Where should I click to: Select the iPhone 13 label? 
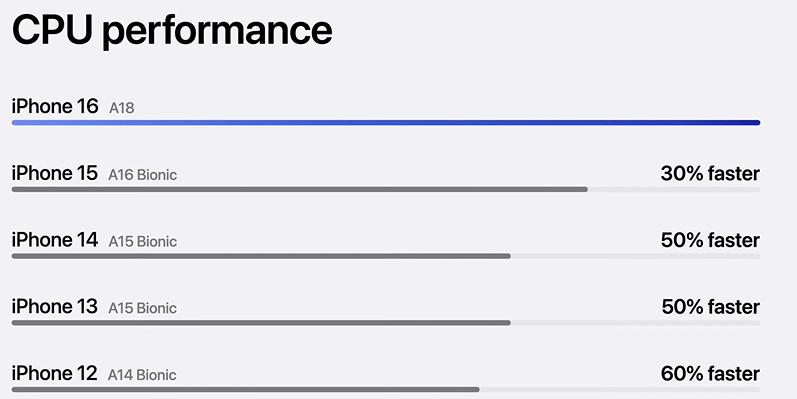pos(54,306)
